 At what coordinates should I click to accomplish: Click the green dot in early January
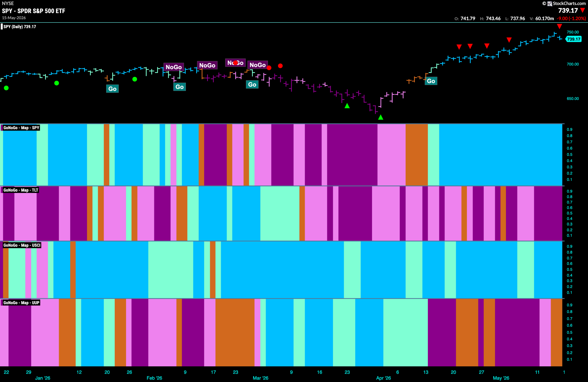[57, 83]
